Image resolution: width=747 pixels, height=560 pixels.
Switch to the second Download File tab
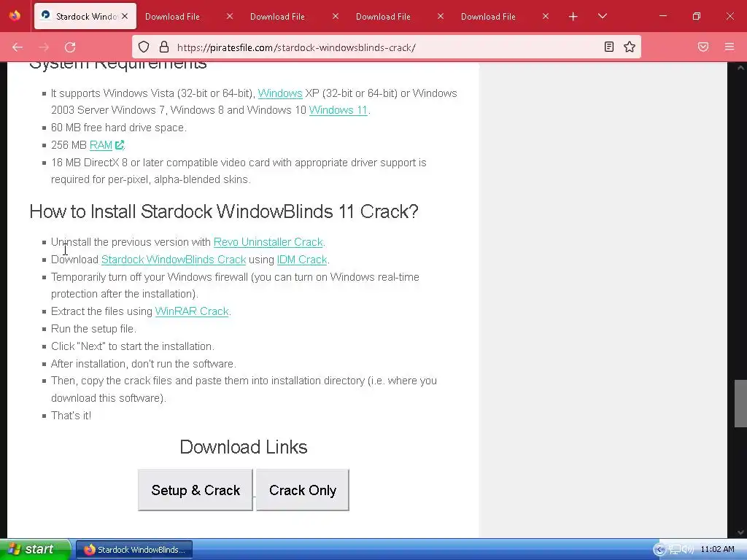277,17
